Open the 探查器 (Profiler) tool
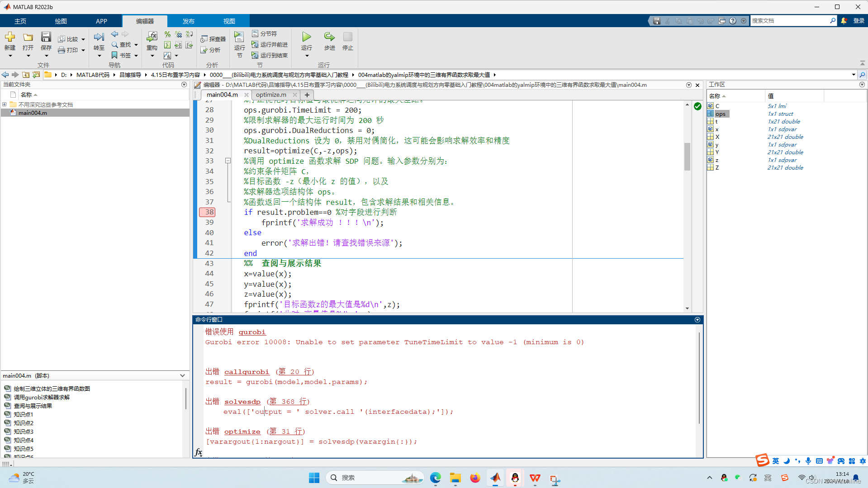The image size is (868, 488). [x=213, y=38]
